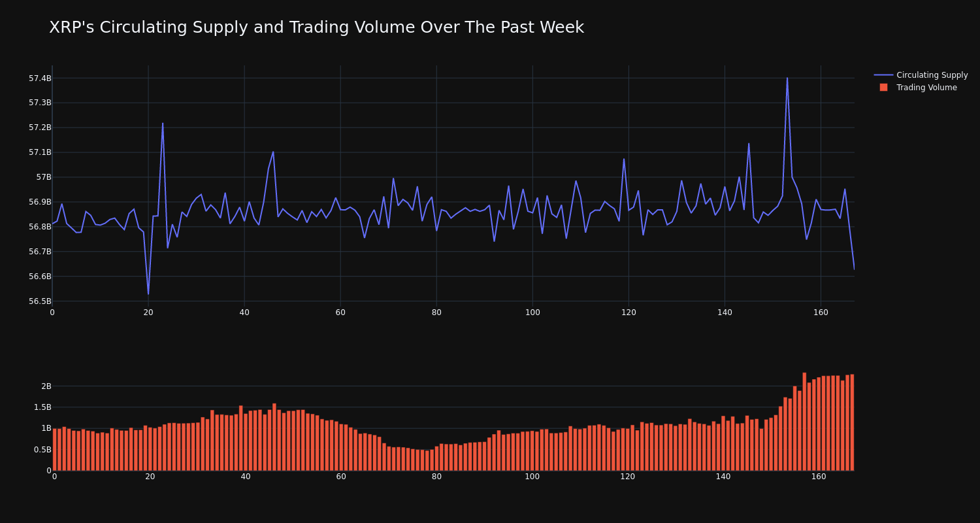Click the red Trading Volume legend square

pyautogui.click(x=883, y=88)
